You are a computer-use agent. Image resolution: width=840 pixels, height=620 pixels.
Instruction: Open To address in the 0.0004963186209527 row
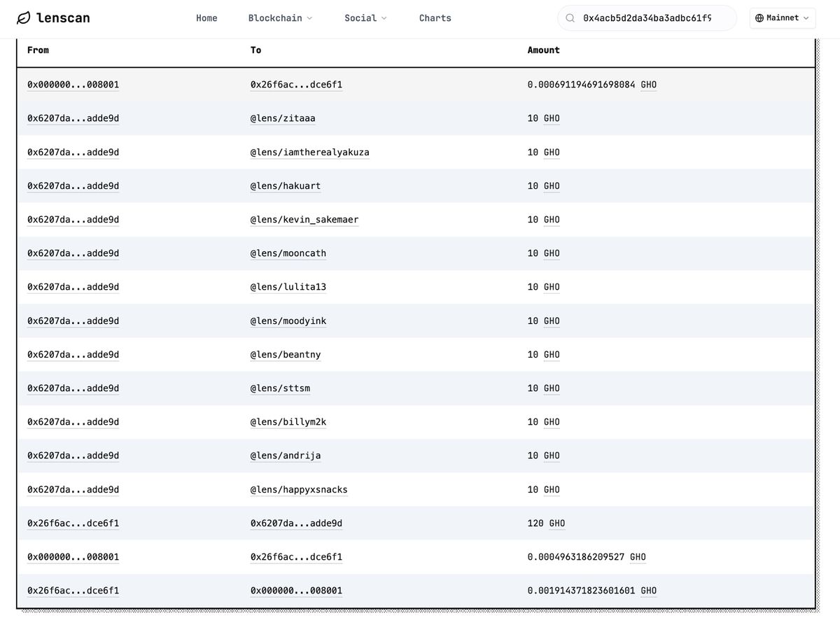tap(296, 556)
